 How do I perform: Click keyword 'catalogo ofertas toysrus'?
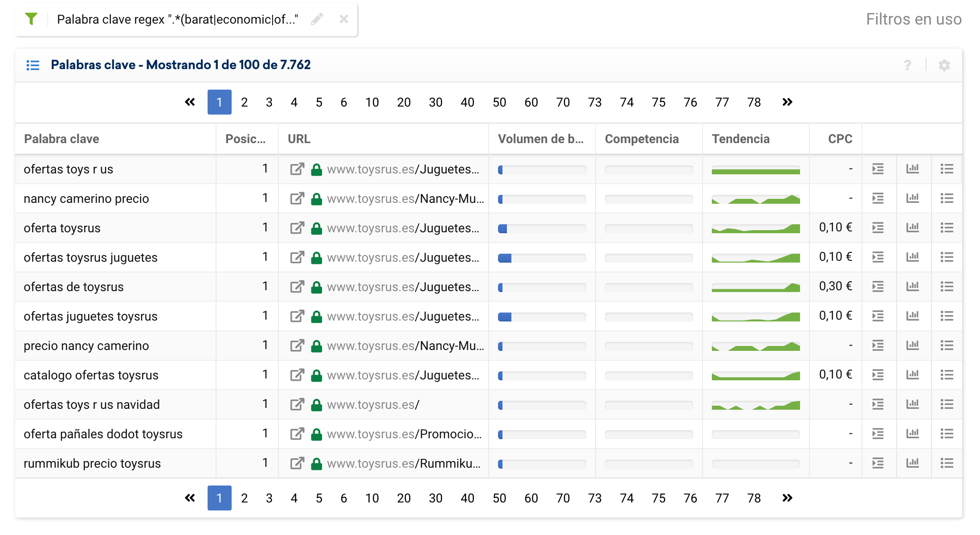pos(91,375)
